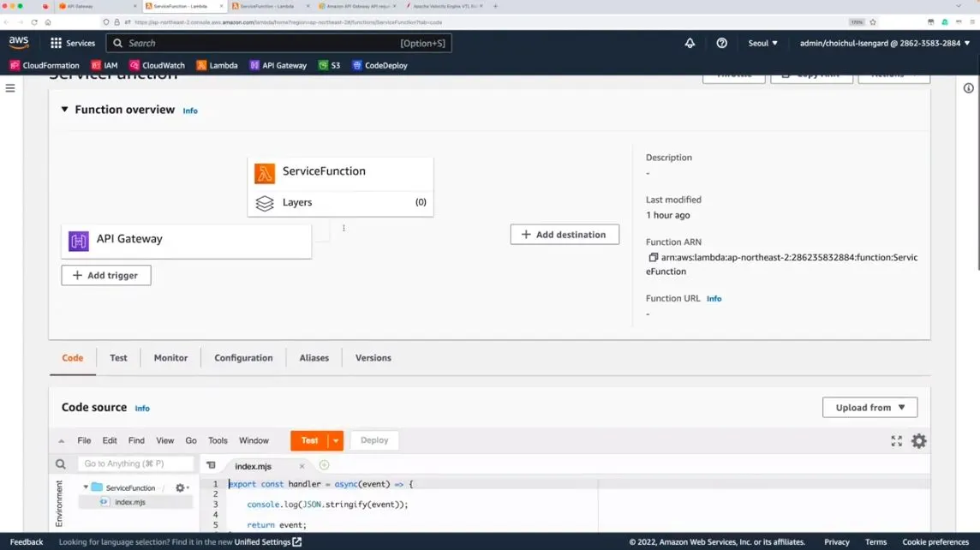Open the help question mark icon
The width and height of the screenshot is (980, 550).
click(721, 43)
